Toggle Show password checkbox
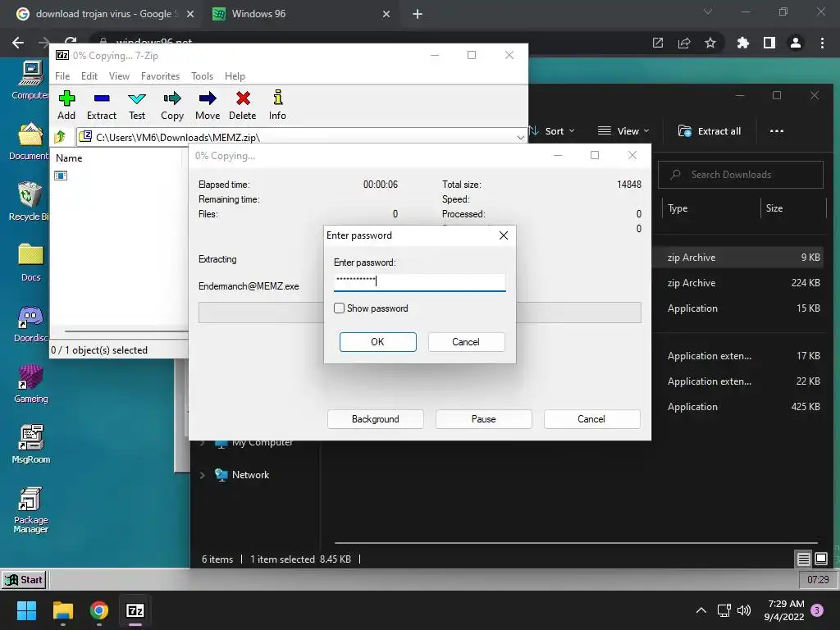The image size is (840, 630). (x=339, y=308)
